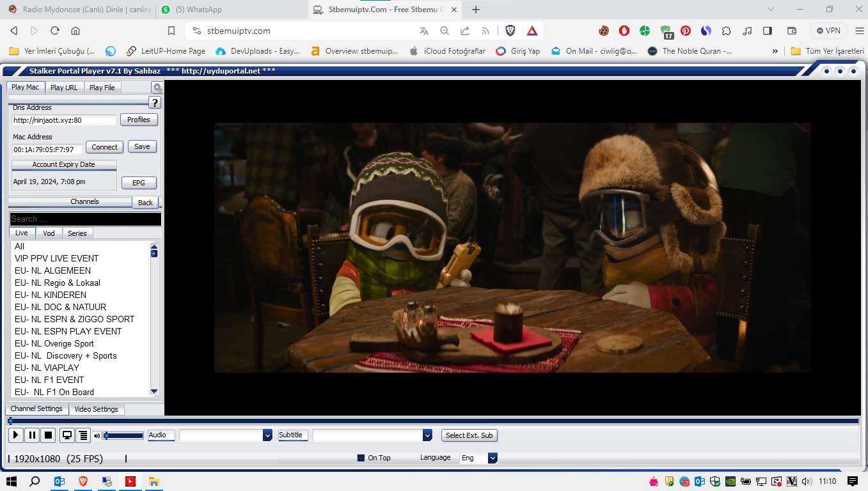Open YouTube-style red app in taskbar
868x491 pixels.
tap(130, 481)
